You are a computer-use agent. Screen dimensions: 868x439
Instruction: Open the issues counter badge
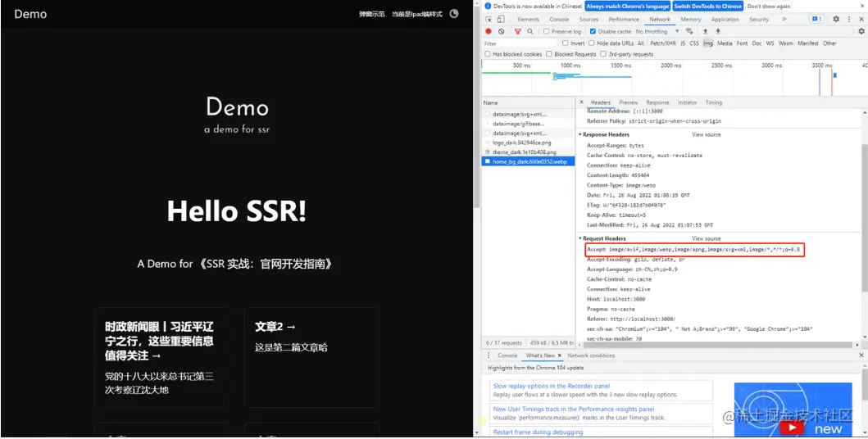coord(816,20)
